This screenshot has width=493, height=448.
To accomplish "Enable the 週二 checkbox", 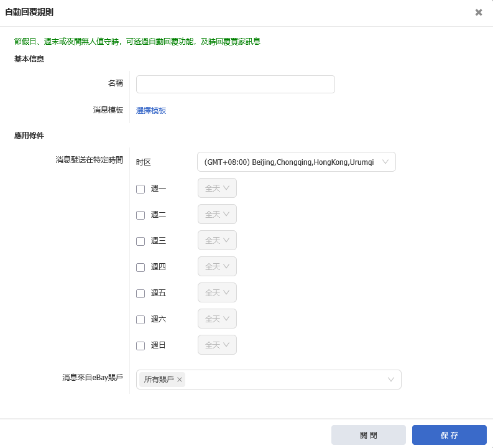I will [x=141, y=215].
